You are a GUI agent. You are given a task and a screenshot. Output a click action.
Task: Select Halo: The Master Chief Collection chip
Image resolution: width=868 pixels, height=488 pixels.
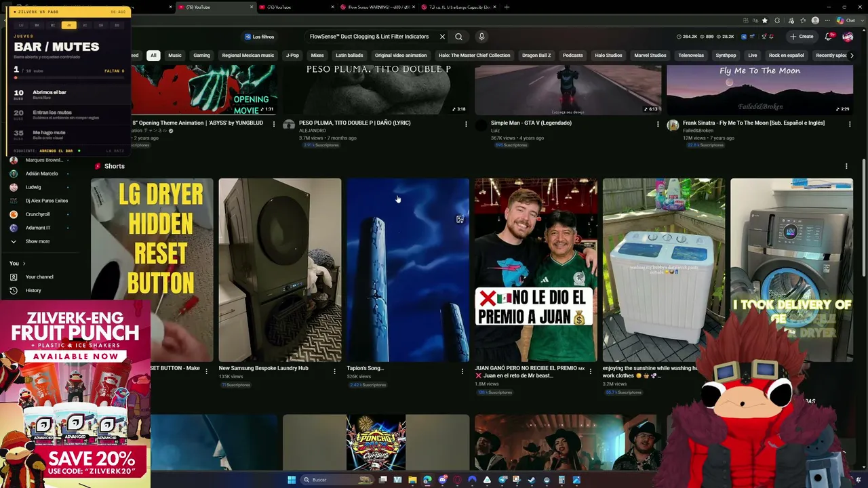click(x=474, y=56)
